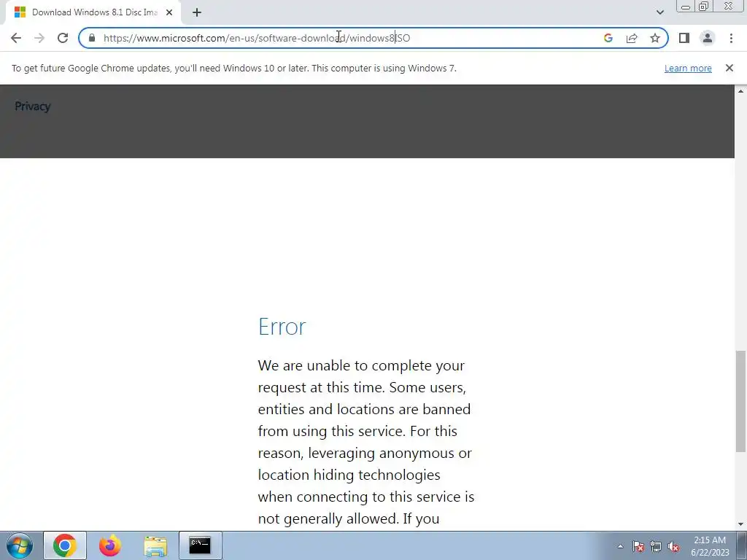
Task: Open the Windows Start menu
Action: point(20,545)
